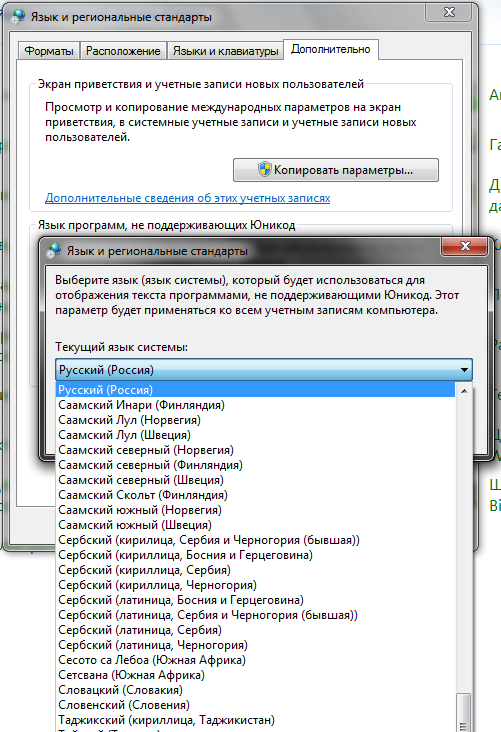Click the list scrollbar up arrow

(464, 391)
